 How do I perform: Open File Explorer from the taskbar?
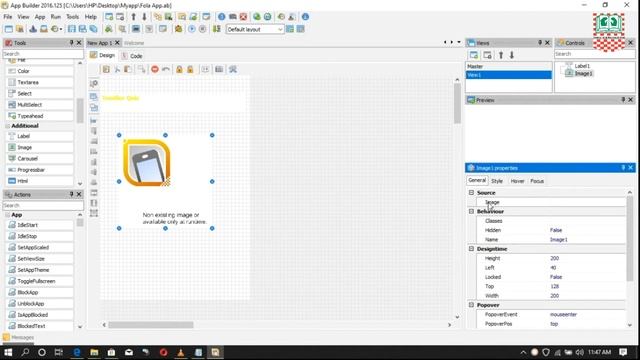click(94, 352)
